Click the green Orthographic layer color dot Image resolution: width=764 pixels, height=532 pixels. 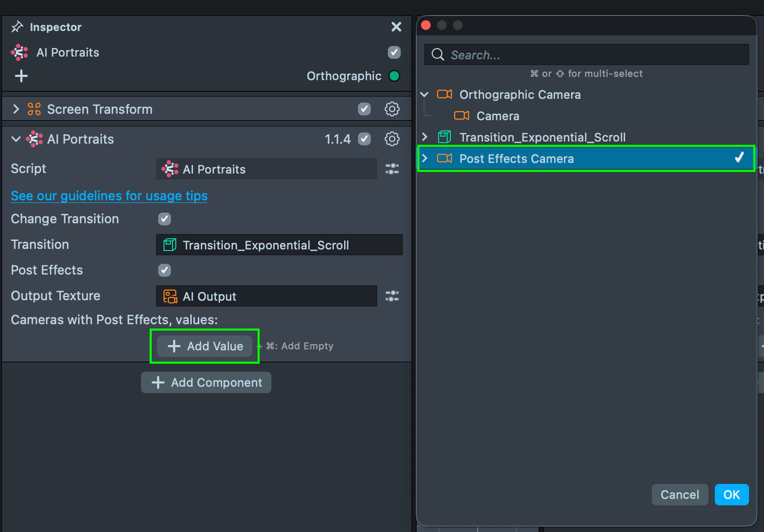394,76
